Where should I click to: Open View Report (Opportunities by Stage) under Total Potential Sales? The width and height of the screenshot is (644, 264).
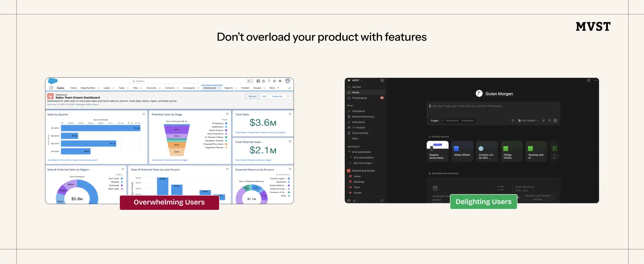click(x=253, y=160)
